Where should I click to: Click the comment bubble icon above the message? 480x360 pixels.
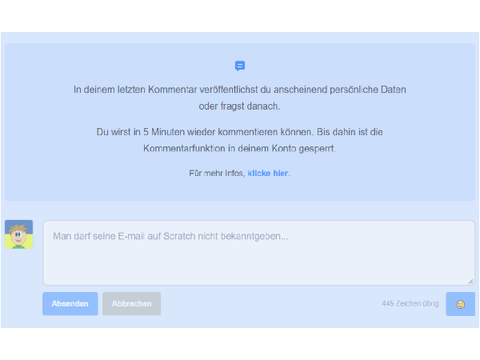[x=240, y=66]
